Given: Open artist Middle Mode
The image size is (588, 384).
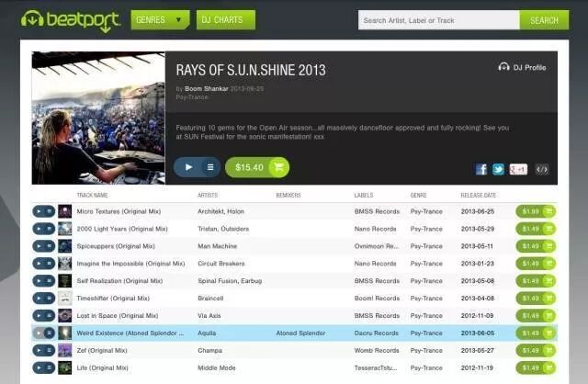Looking at the screenshot, I should coord(217,367).
